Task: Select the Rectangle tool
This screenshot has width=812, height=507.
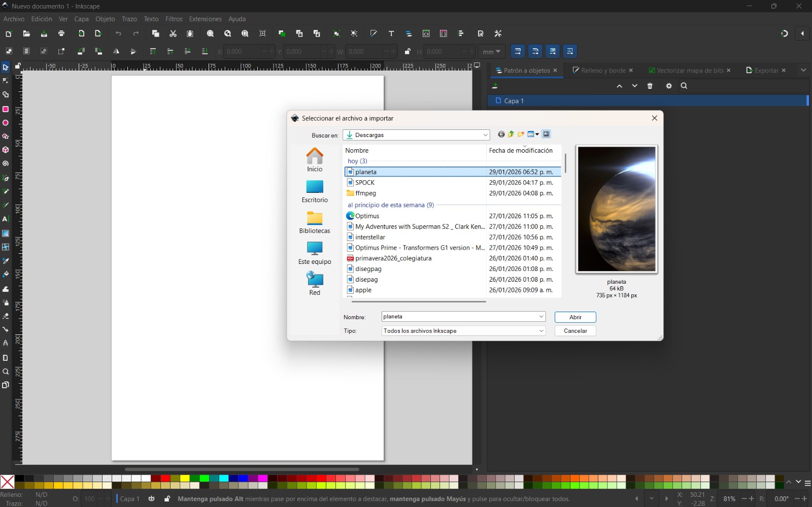Action: pos(6,109)
